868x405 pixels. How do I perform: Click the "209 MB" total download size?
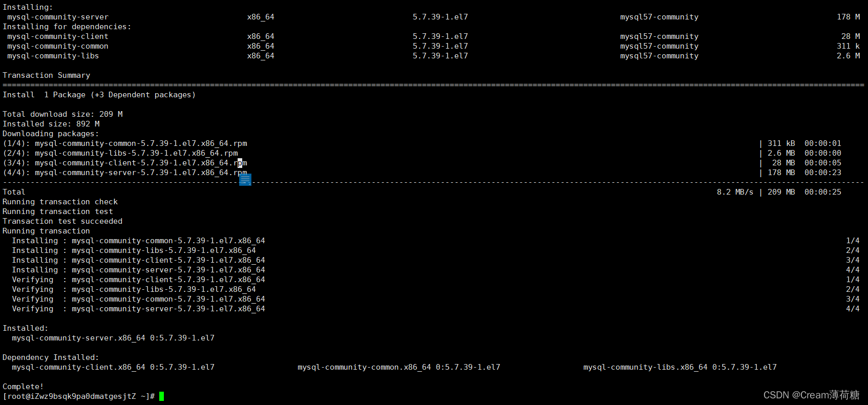pyautogui.click(x=781, y=192)
